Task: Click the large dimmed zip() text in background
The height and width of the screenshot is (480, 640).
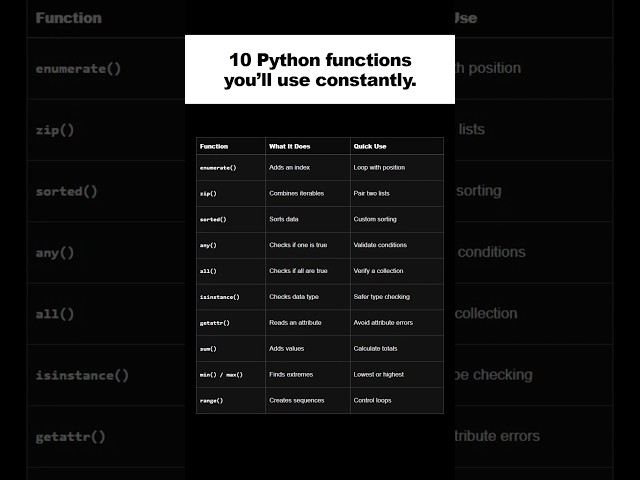Action: tap(55, 130)
